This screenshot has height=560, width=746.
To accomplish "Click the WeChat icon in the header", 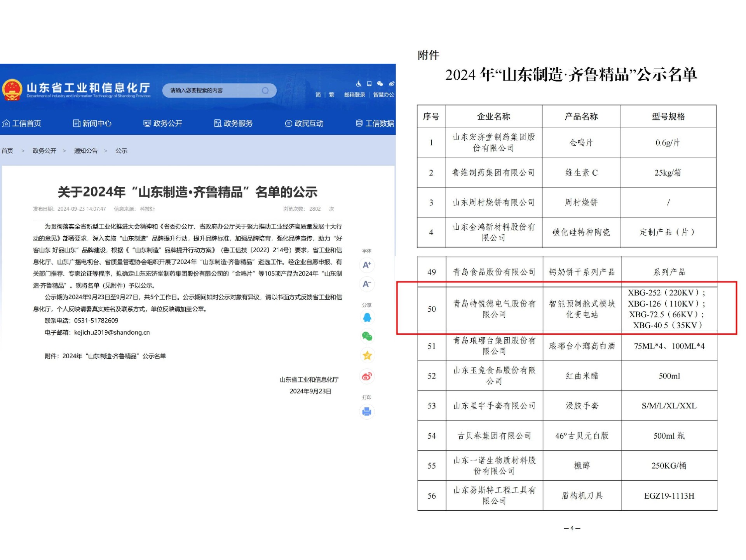I will [x=380, y=84].
